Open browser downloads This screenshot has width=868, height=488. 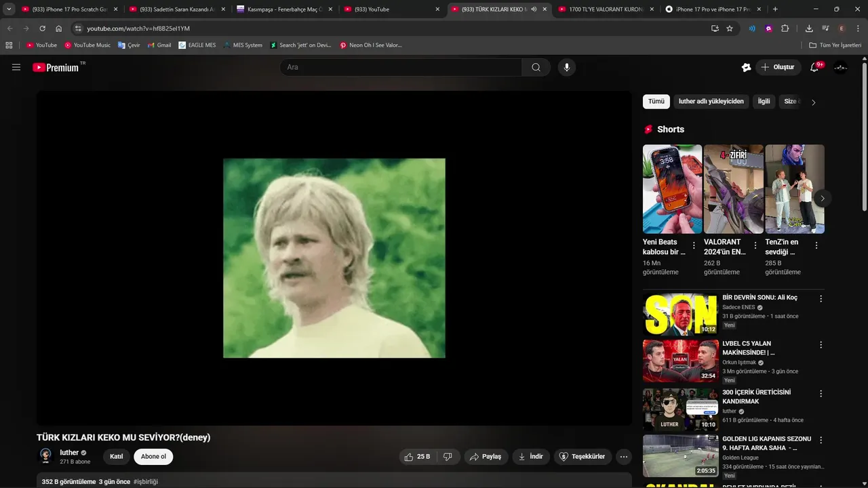point(809,28)
